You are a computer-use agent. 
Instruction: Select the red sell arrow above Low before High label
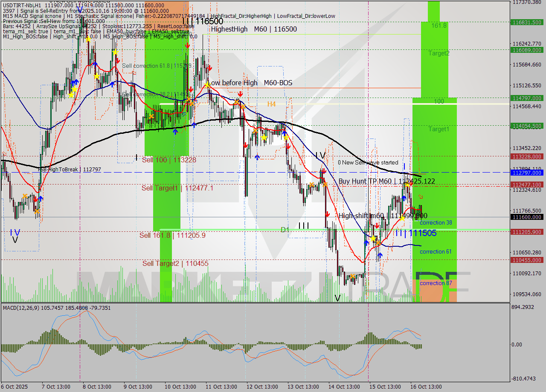(209, 67)
